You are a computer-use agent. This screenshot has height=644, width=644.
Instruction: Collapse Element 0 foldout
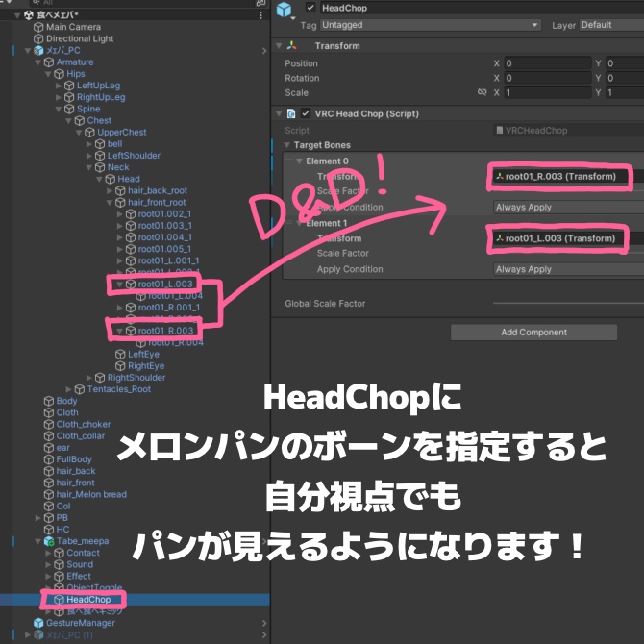[299, 161]
